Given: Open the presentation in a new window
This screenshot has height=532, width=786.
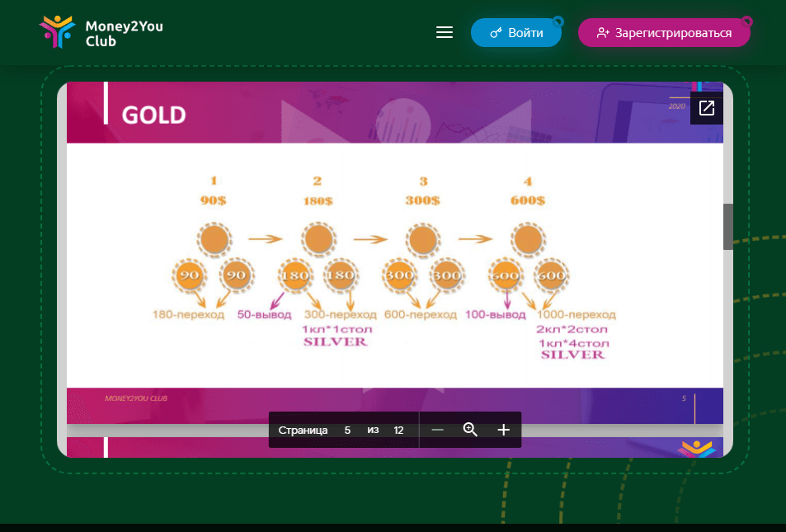Looking at the screenshot, I should click(x=707, y=108).
